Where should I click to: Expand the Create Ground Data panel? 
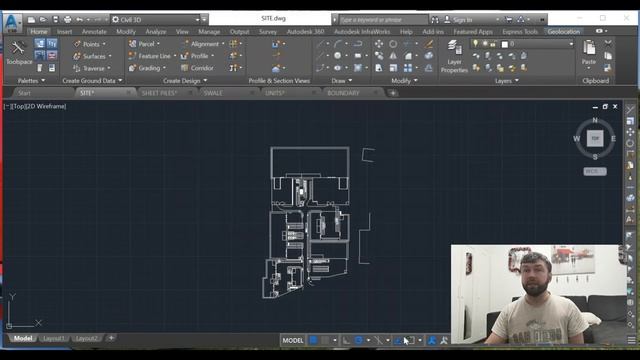click(92, 81)
